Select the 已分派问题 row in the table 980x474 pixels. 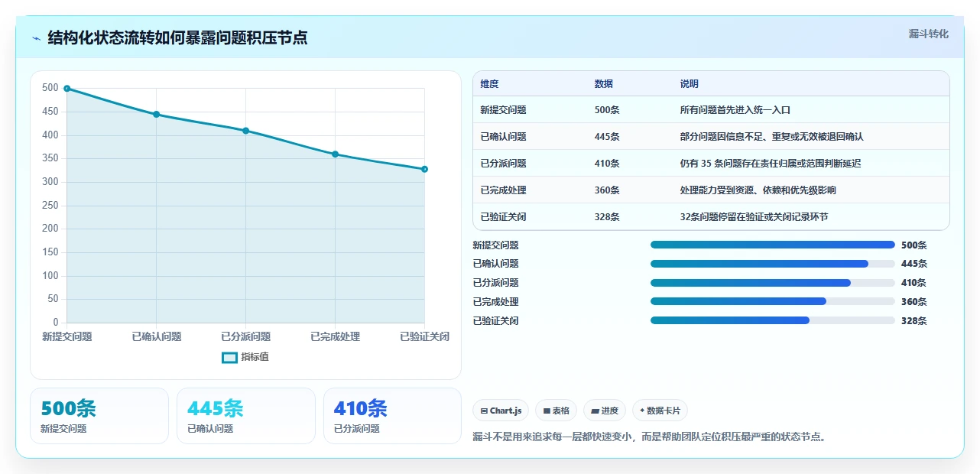pyautogui.click(x=711, y=164)
